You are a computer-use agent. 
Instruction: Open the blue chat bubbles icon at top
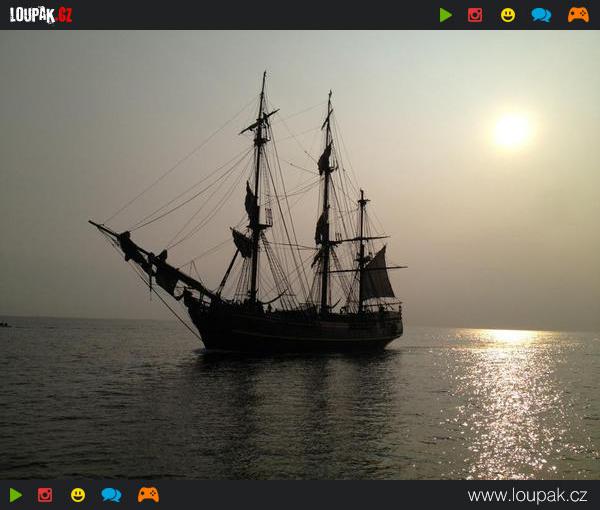(x=541, y=15)
